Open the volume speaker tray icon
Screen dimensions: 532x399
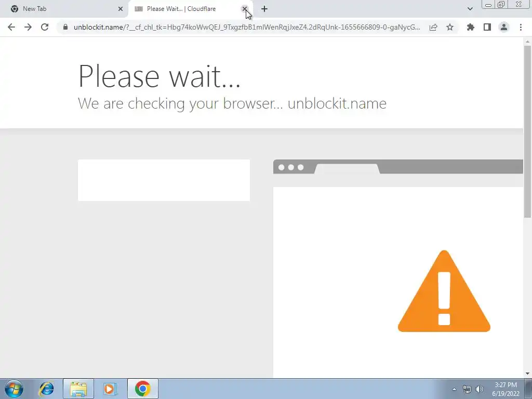[479, 389]
